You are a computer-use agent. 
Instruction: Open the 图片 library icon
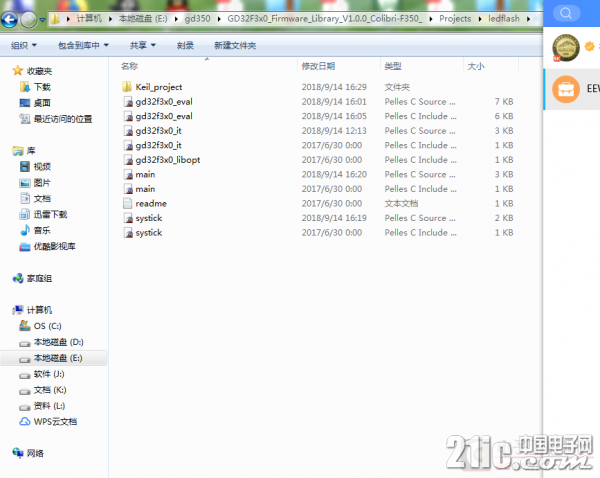[25, 183]
